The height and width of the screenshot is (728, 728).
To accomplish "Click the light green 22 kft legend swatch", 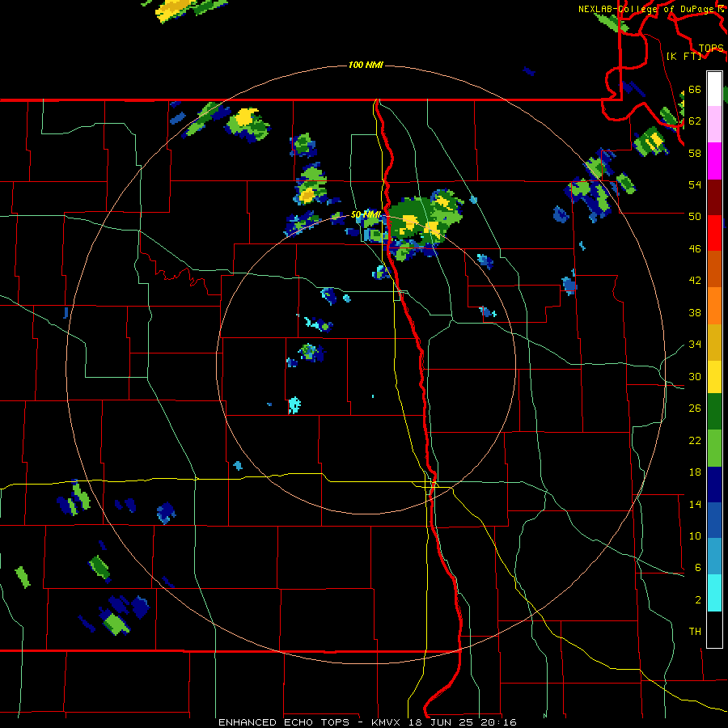I will pyautogui.click(x=714, y=448).
